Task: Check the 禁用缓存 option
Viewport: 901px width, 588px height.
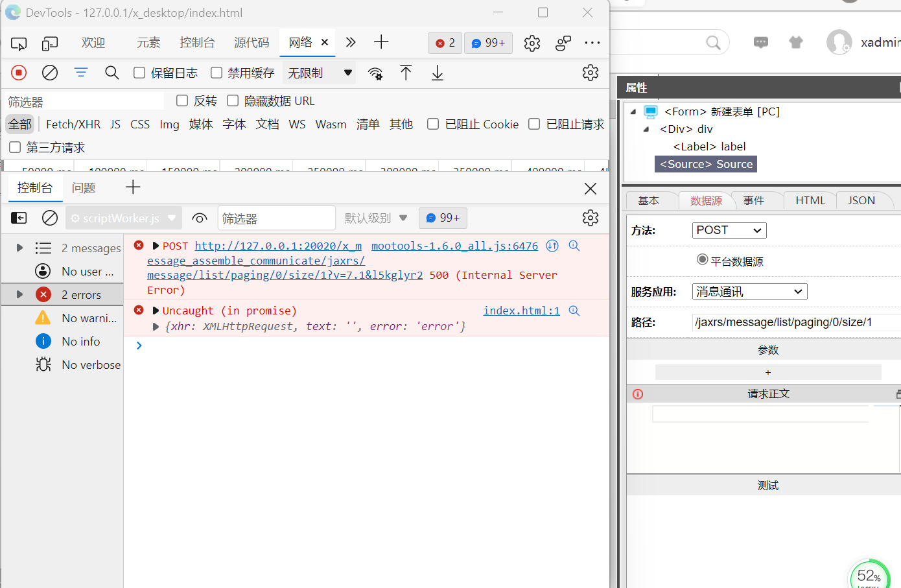Action: pos(216,73)
